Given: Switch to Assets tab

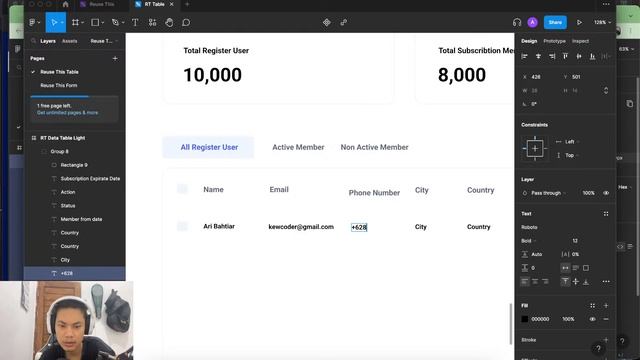Looking at the screenshot, I should coord(69,41).
